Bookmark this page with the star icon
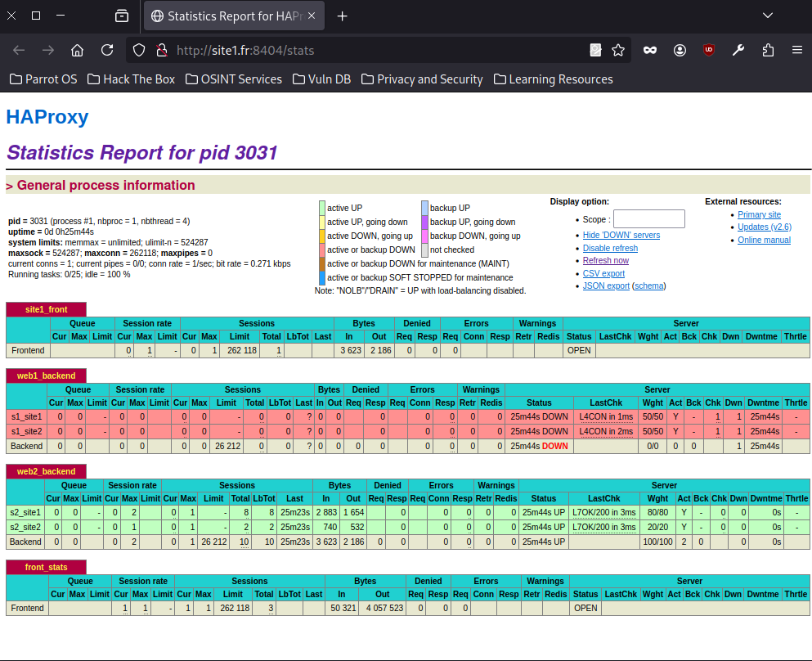The height and width of the screenshot is (661, 812). pyautogui.click(x=618, y=50)
